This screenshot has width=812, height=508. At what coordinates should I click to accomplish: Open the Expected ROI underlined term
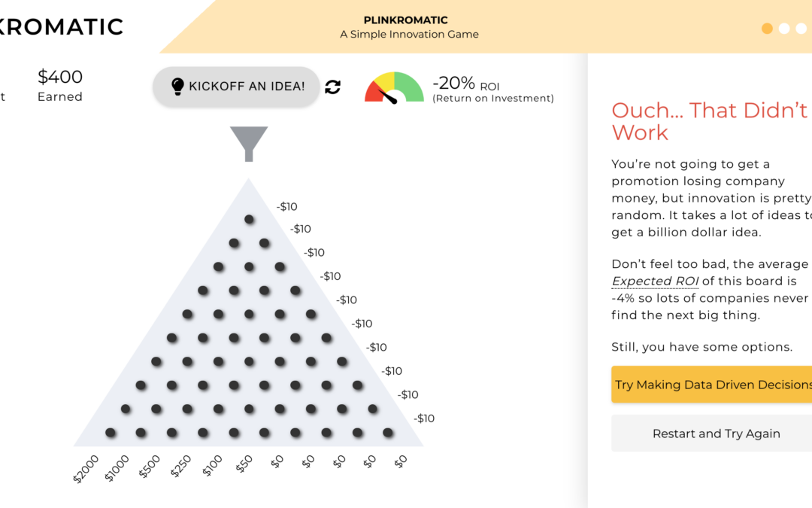pos(655,281)
